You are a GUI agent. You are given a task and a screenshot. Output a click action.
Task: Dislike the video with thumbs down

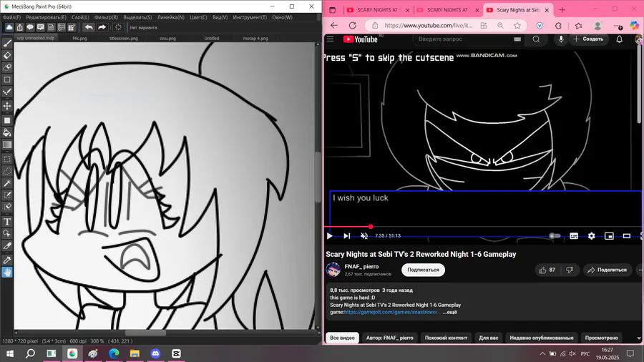(x=570, y=270)
